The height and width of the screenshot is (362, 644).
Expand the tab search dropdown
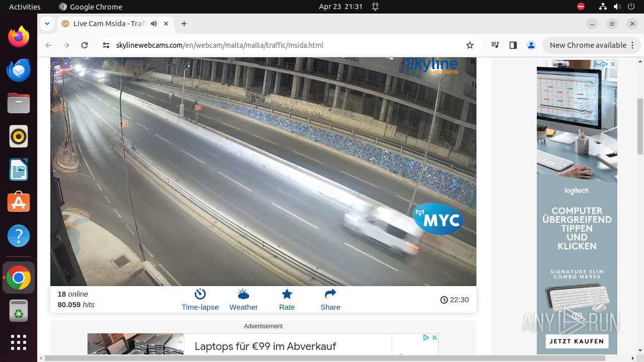click(x=47, y=24)
